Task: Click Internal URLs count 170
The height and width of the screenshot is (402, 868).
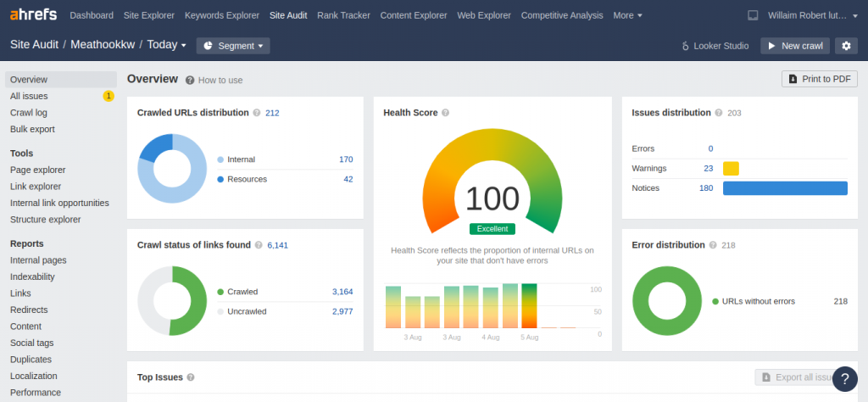Action: [x=346, y=159]
